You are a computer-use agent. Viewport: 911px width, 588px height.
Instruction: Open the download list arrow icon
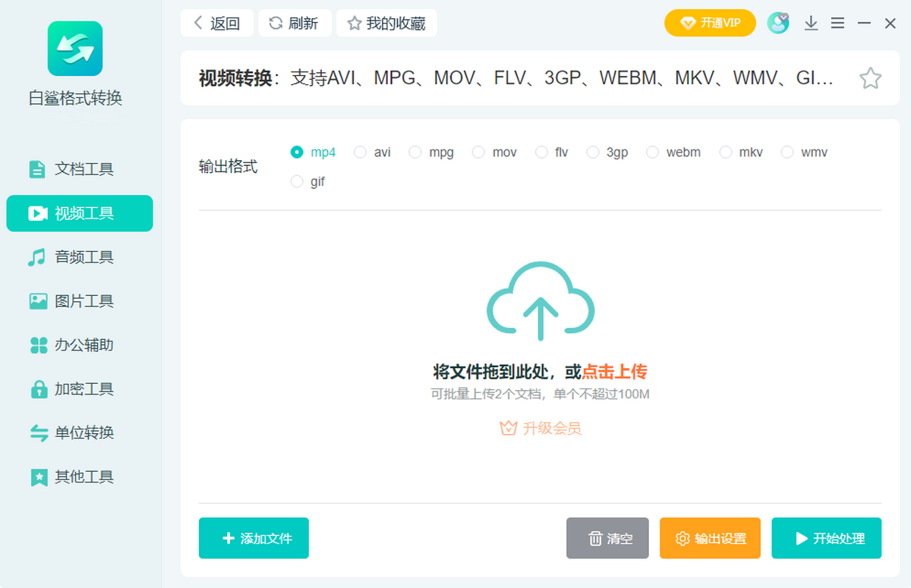point(811,24)
